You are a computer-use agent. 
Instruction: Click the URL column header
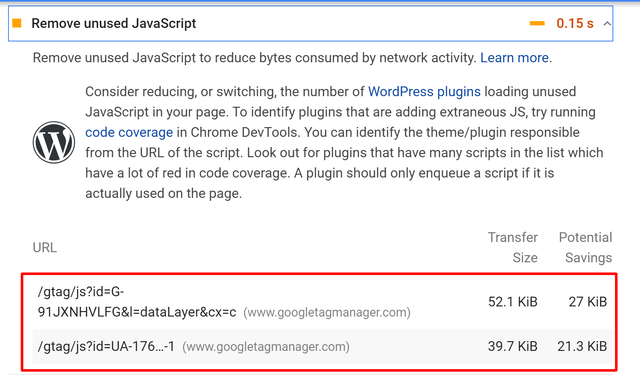[45, 247]
